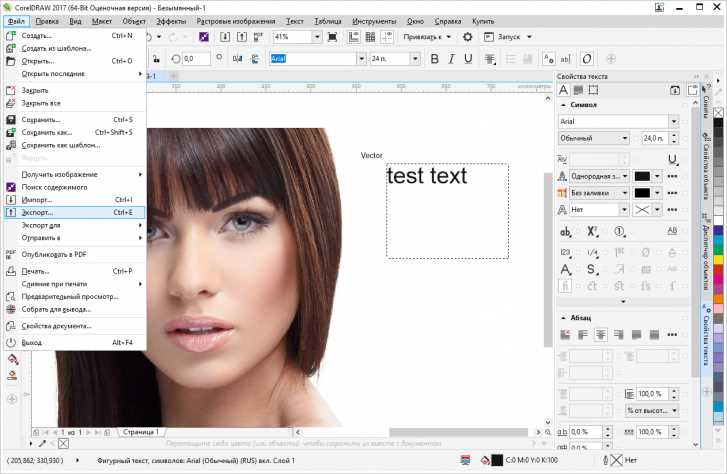Click the full-screen preview icon beside zoom
The height and width of the screenshot is (474, 727).
pos(333,37)
